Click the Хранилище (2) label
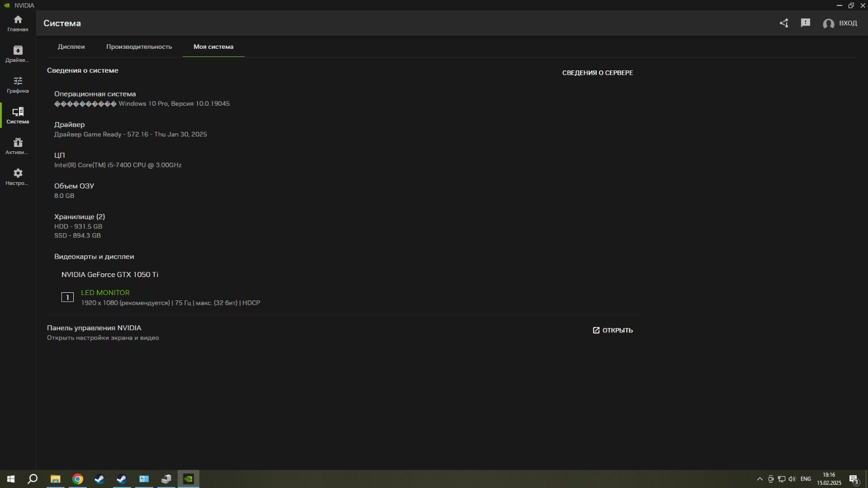868x488 pixels. (x=79, y=217)
